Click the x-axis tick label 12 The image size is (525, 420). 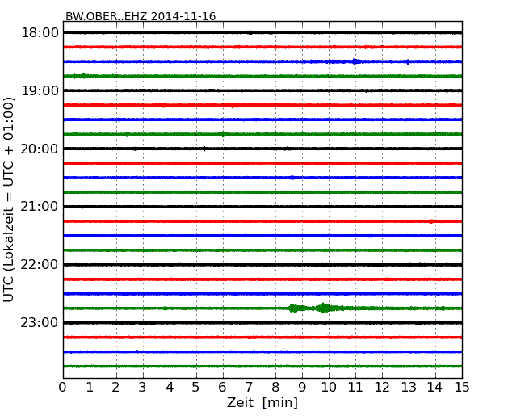click(x=382, y=388)
